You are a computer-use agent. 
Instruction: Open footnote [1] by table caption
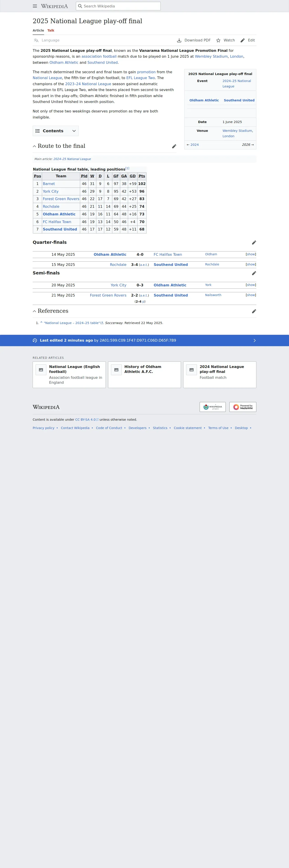coord(127,168)
